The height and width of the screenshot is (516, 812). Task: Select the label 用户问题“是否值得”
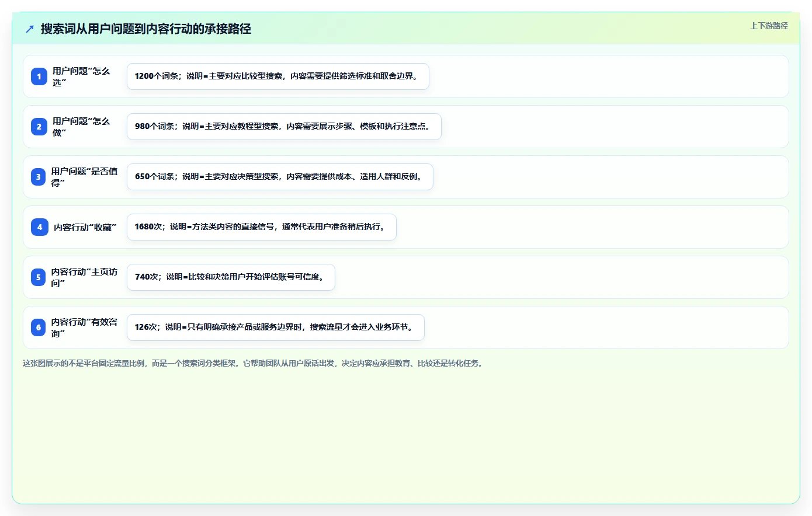(84, 177)
